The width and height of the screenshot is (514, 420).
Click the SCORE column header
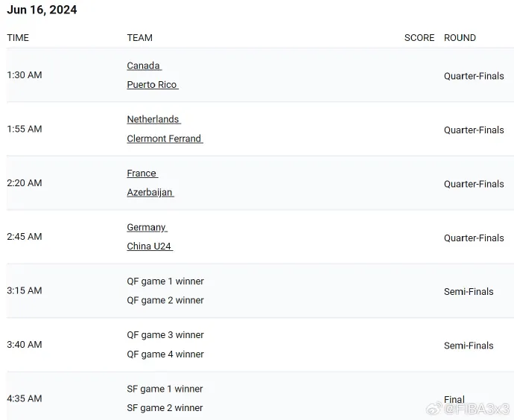point(419,37)
